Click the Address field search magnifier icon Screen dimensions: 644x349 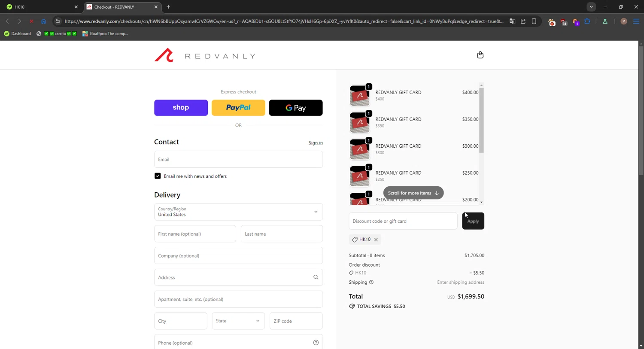(x=316, y=277)
